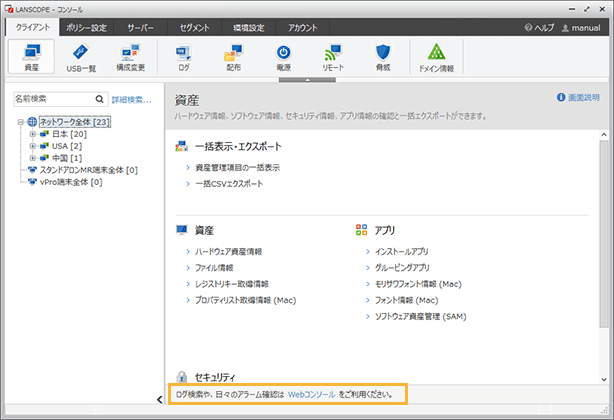The width and height of the screenshot is (614, 420).
Task: Expand the 日本 [20] tree node
Action: coord(32,133)
